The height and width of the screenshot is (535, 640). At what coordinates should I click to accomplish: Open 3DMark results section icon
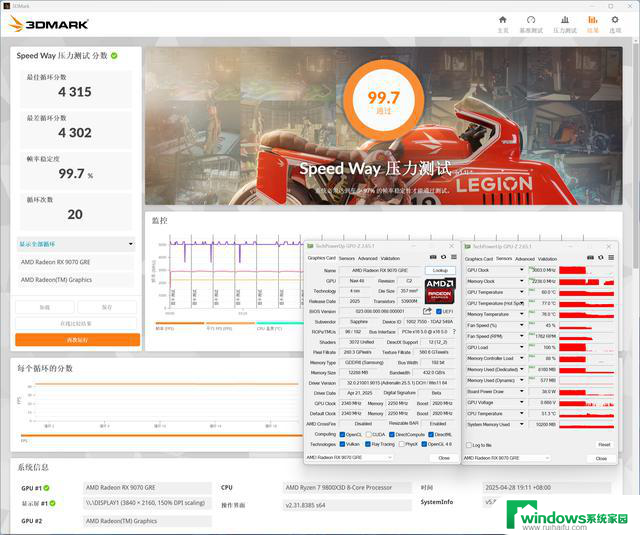coord(593,20)
